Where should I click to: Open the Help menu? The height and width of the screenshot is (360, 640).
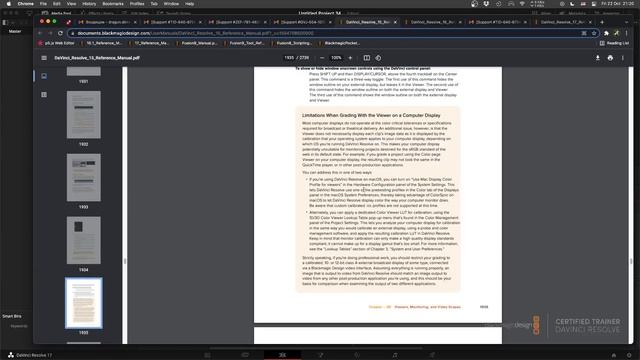point(189,4)
